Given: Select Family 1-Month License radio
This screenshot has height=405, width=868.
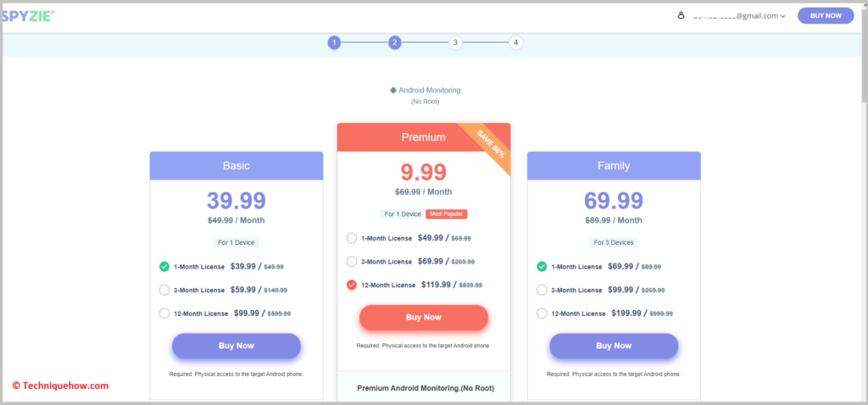Looking at the screenshot, I should point(542,267).
